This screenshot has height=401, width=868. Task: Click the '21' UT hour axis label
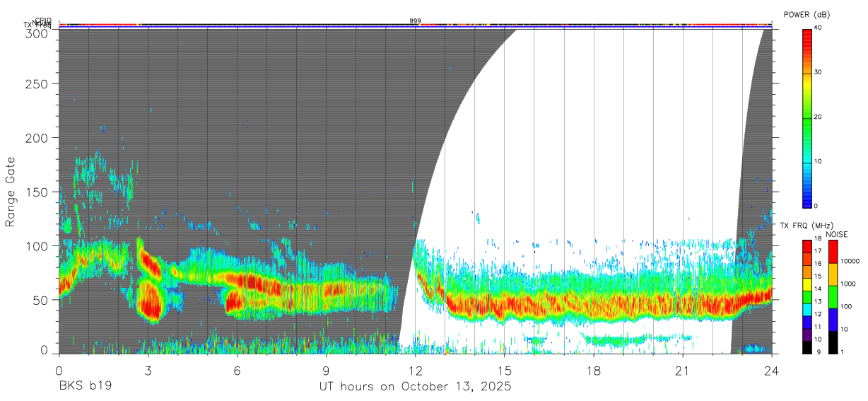683,370
